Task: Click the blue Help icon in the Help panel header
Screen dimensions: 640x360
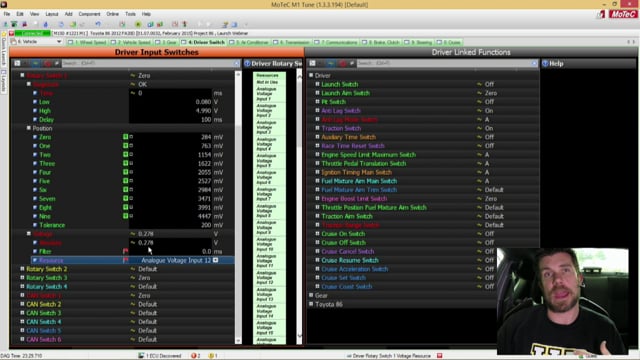Action: pos(545,63)
